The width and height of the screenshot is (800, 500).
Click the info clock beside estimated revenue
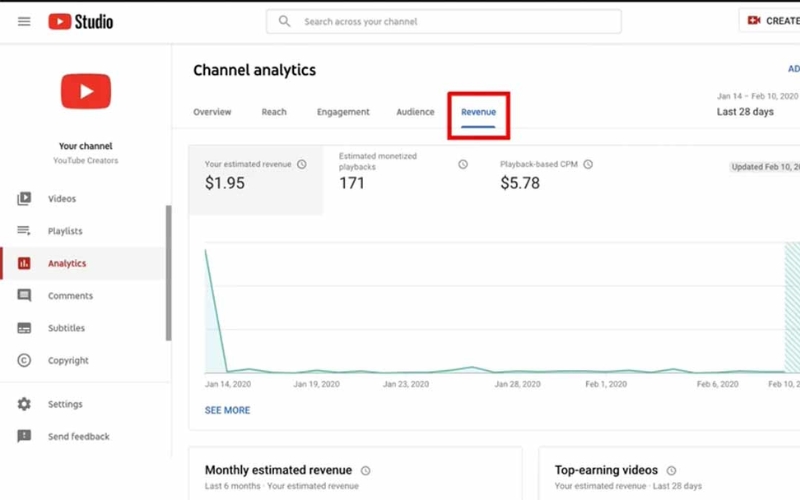(302, 164)
